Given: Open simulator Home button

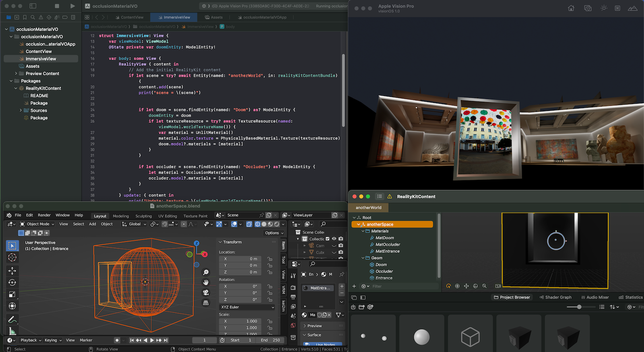Looking at the screenshot, I should pos(571,8).
